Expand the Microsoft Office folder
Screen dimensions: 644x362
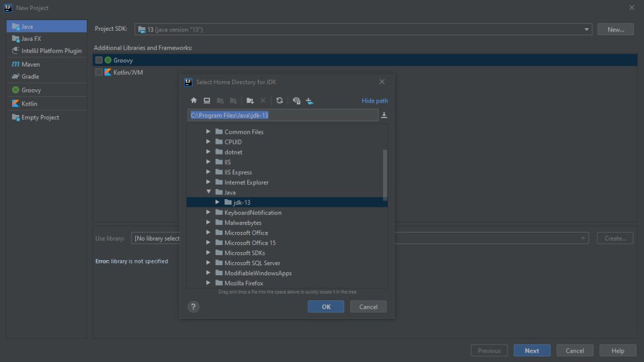(x=209, y=233)
